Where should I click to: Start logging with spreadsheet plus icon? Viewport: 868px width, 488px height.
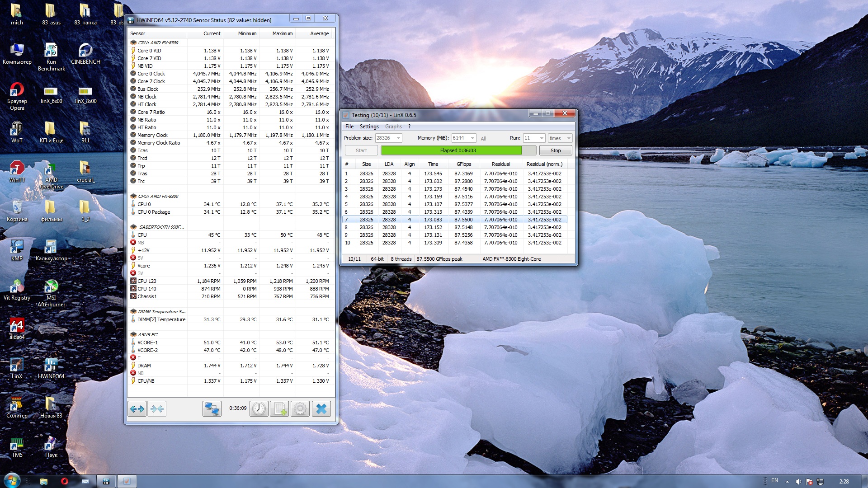279,409
